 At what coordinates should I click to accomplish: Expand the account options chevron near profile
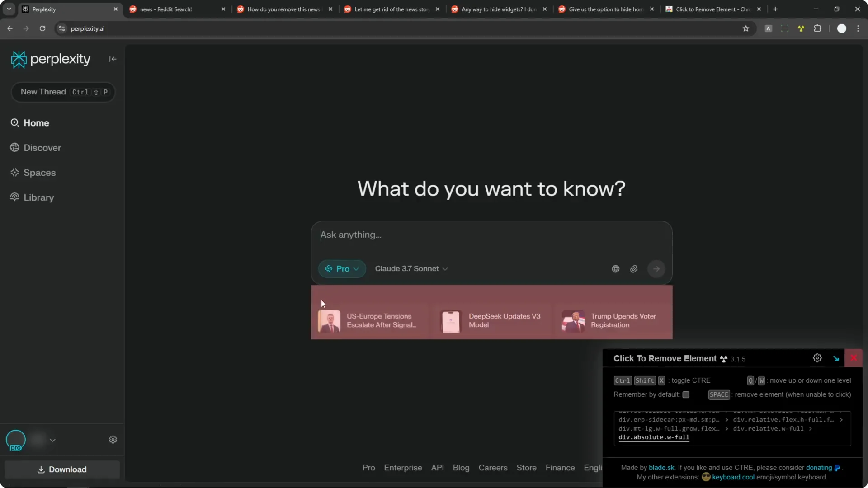click(53, 440)
